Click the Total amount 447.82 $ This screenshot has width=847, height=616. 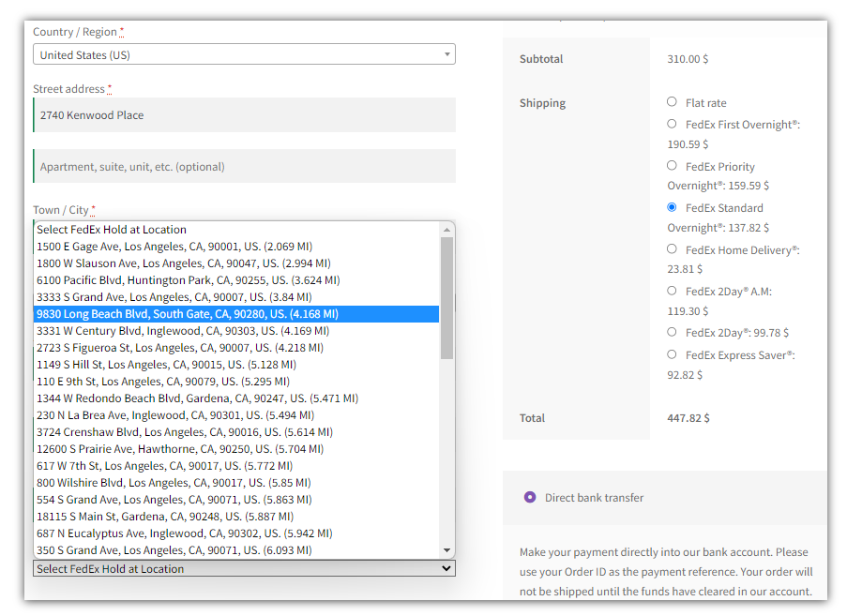point(688,418)
